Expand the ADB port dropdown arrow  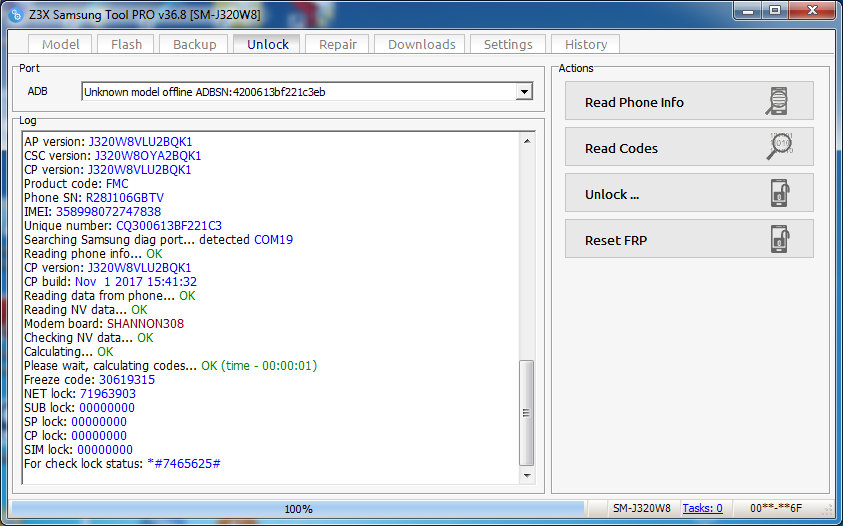(524, 92)
